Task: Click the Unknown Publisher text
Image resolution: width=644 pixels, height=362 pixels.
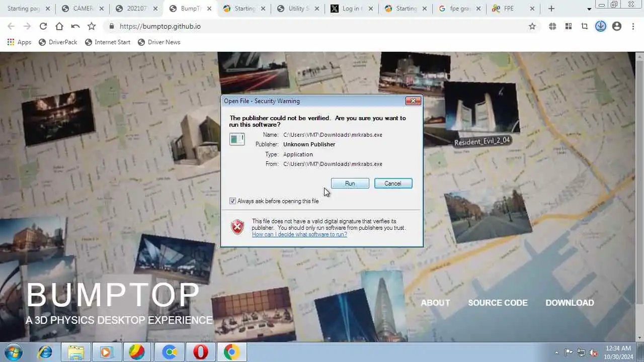Action: (309, 144)
